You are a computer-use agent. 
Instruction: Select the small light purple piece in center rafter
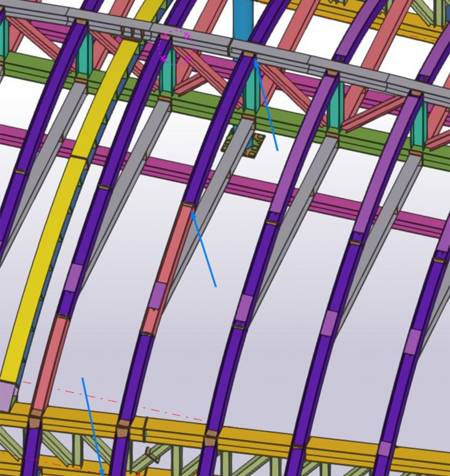(x=159, y=294)
